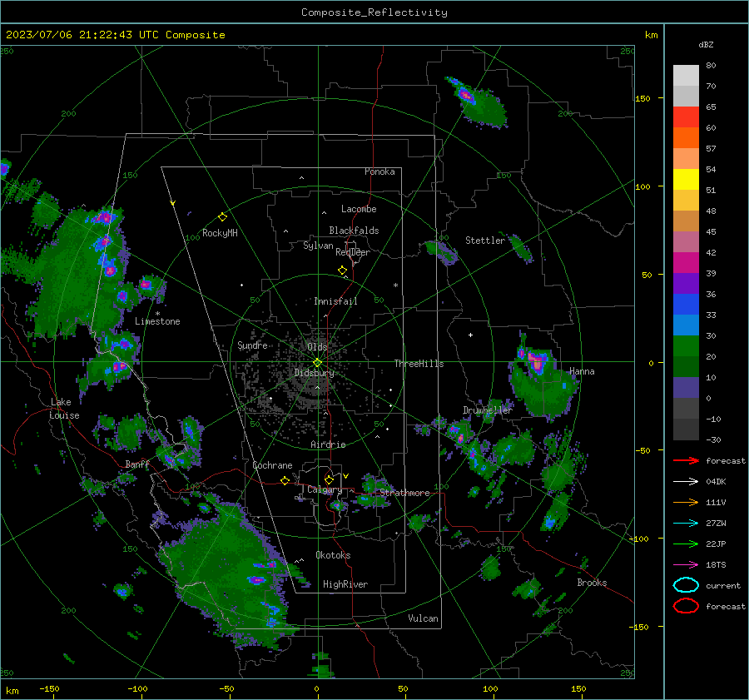This screenshot has height=700, width=749.
Task: Select the blue 36 dBZ color swatch
Action: pos(686,304)
